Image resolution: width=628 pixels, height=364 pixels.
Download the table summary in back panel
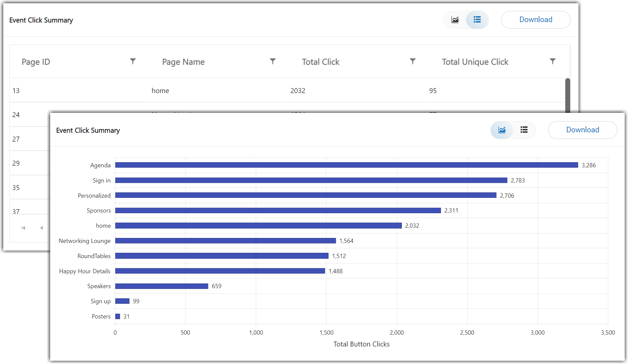point(536,20)
